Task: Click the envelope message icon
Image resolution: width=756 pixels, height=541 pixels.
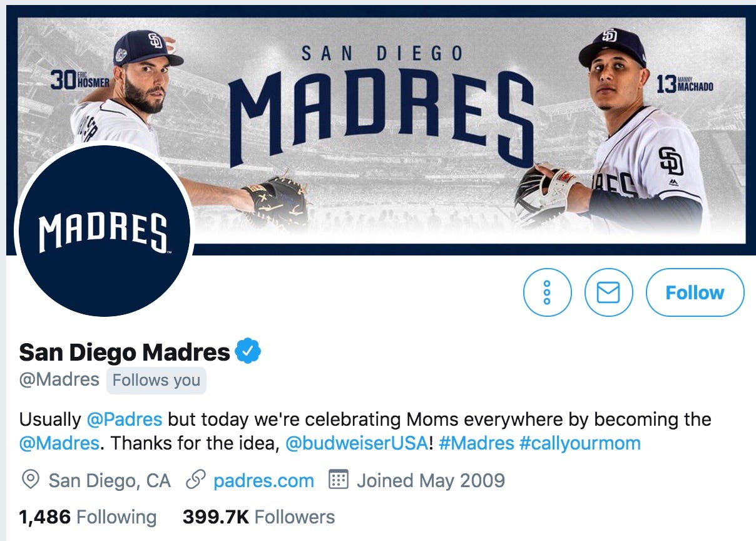Action: [608, 292]
